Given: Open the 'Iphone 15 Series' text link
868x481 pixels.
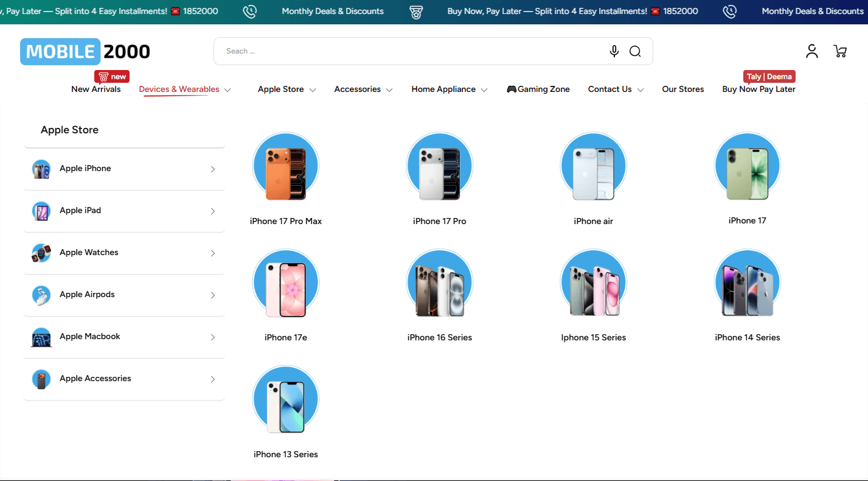Looking at the screenshot, I should (x=594, y=337).
